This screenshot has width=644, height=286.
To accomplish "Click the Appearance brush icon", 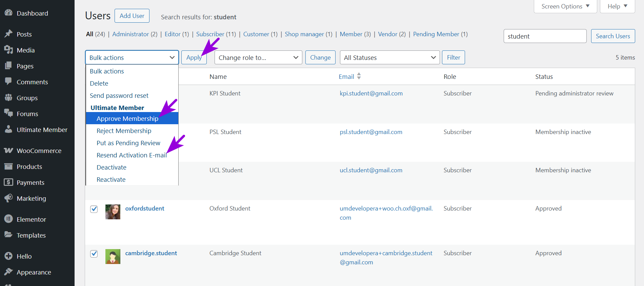I will [x=8, y=272].
